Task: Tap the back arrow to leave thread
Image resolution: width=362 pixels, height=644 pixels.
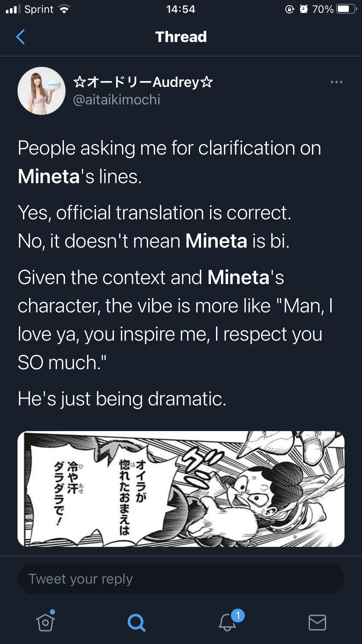Action: (20, 37)
